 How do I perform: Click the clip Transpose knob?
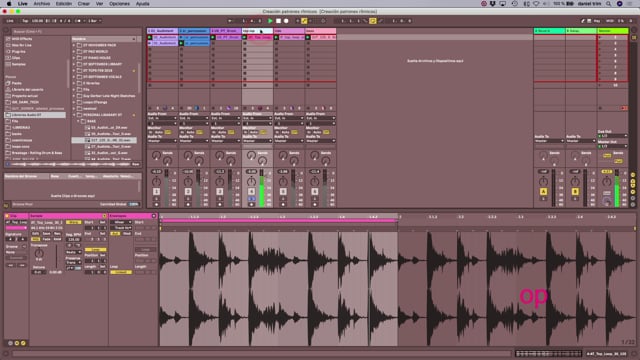pyautogui.click(x=39, y=253)
